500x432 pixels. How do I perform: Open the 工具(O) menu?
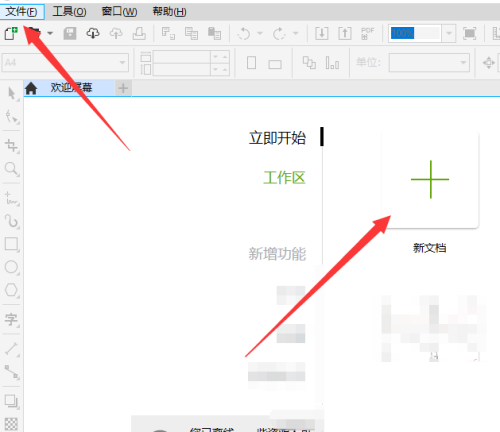click(x=69, y=12)
